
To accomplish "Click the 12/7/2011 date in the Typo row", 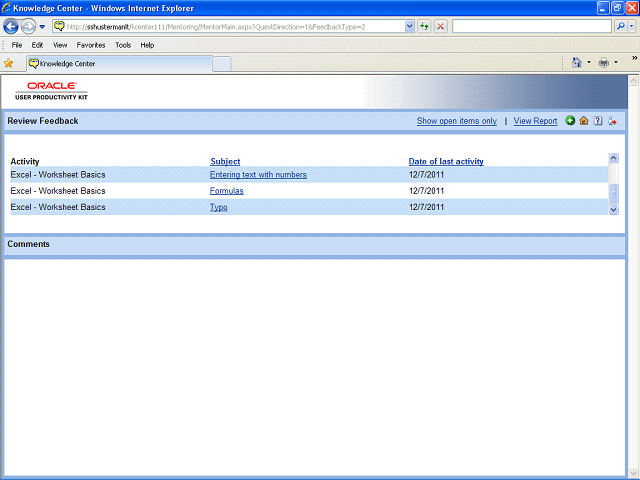I will click(426, 207).
